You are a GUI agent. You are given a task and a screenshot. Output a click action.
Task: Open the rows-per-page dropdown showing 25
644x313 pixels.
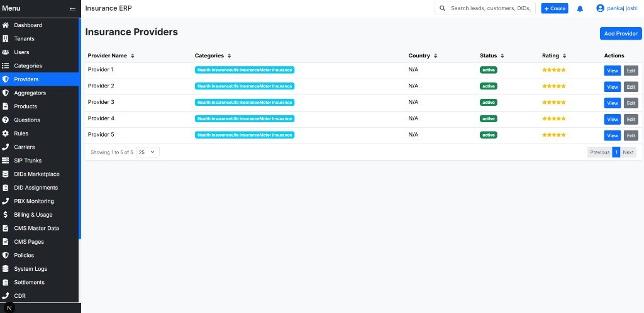pyautogui.click(x=147, y=152)
